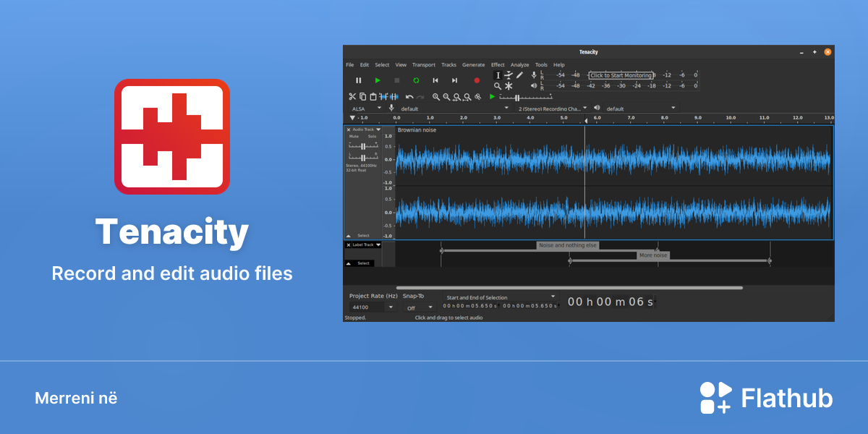The width and height of the screenshot is (868, 434).
Task: Adjust the playback speed slider
Action: (x=526, y=97)
